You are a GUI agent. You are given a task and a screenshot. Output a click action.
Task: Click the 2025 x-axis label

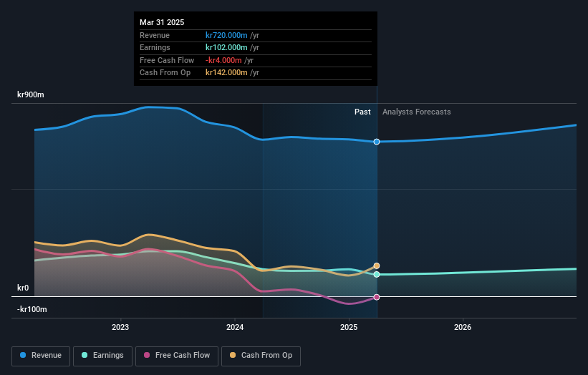[349, 328]
